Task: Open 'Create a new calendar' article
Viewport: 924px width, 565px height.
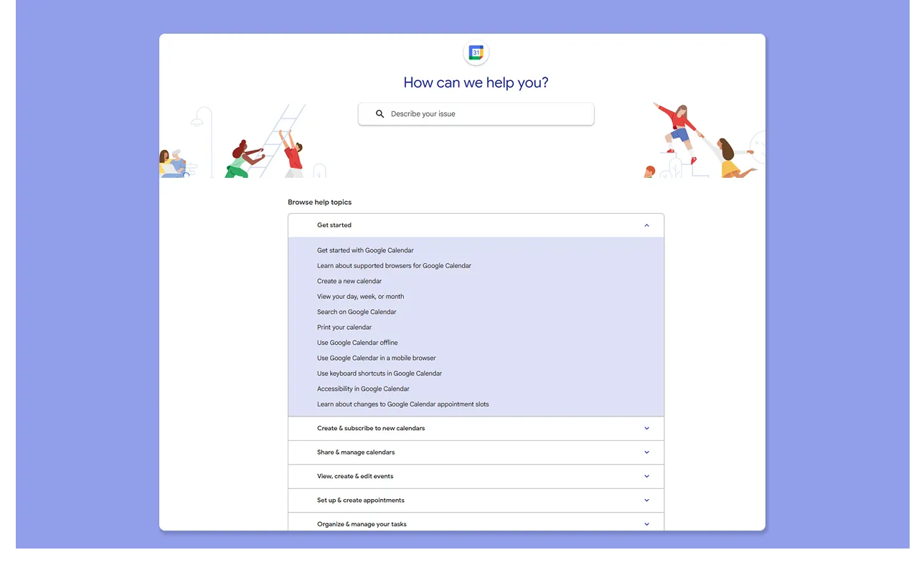Action: pos(349,281)
